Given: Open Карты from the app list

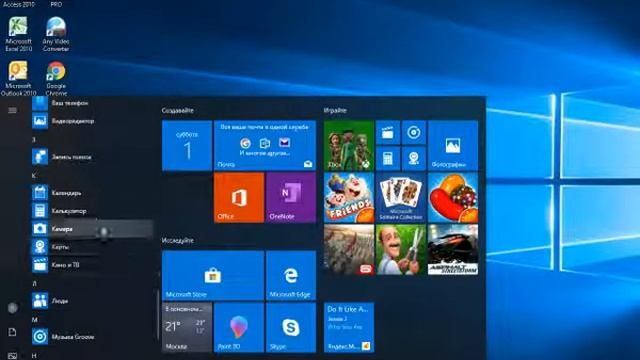Looking at the screenshot, I should (92, 247).
